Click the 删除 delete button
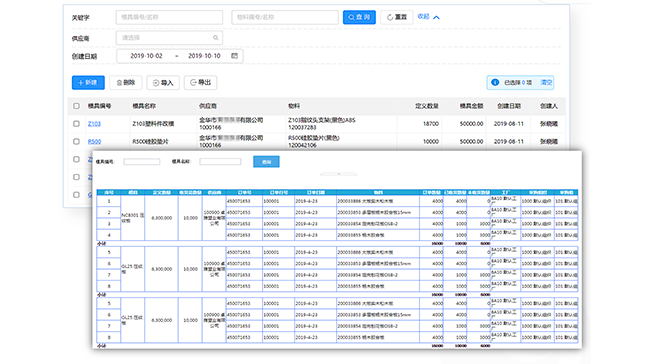The height and width of the screenshot is (364, 648). (x=126, y=83)
